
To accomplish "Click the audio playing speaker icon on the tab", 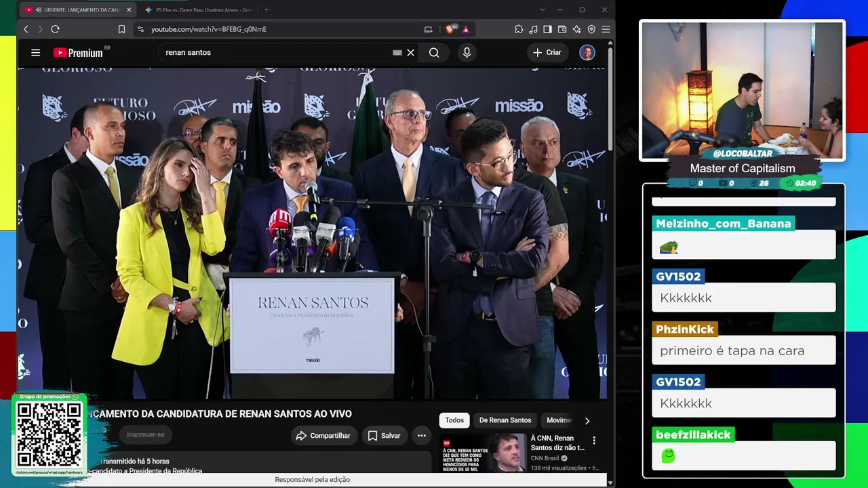I will click(38, 9).
